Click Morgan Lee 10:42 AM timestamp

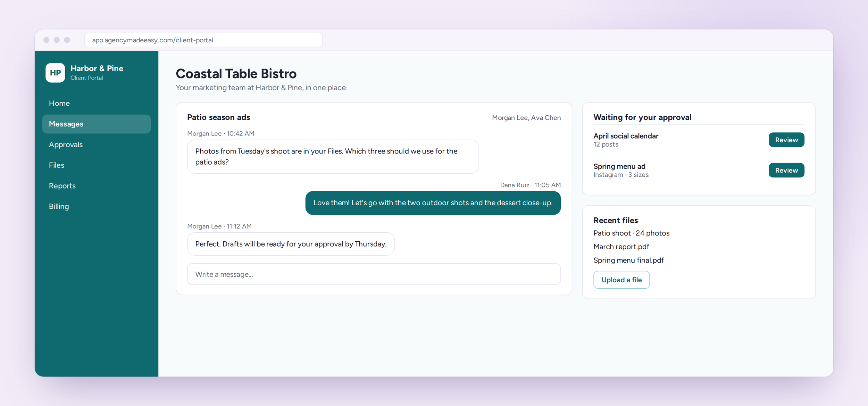click(220, 134)
